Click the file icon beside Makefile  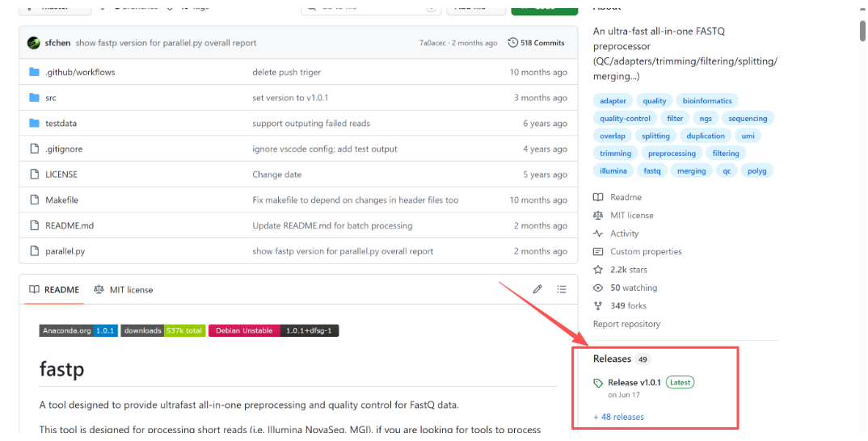pyautogui.click(x=34, y=199)
